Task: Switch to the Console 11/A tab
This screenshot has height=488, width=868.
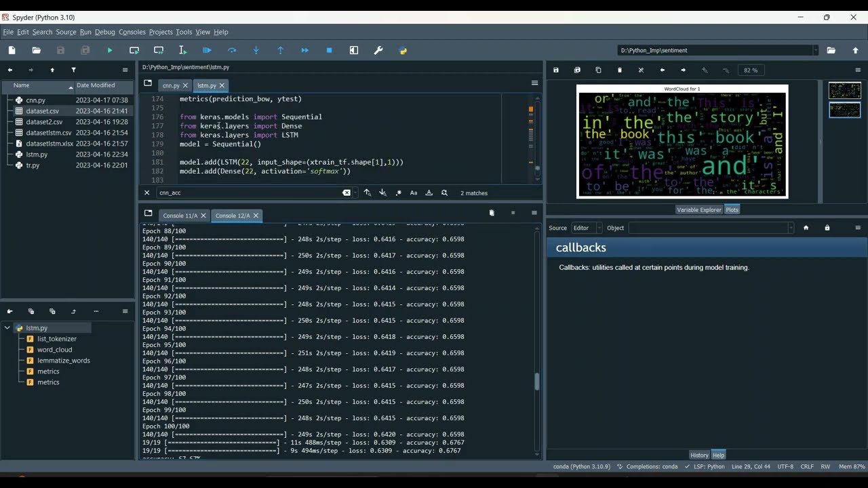Action: point(180,216)
